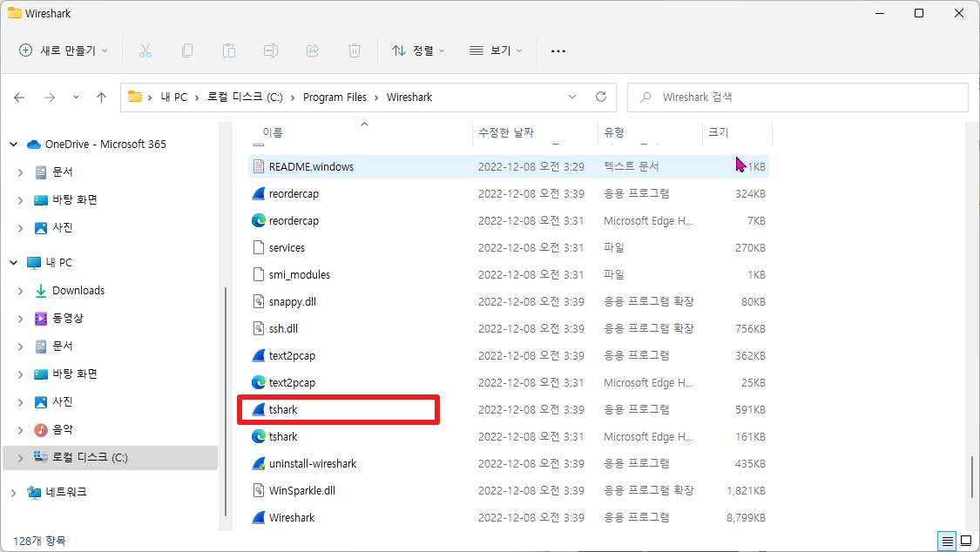This screenshot has height=552, width=980.
Task: Click the navigation pane vertical scrollbar
Action: (x=225, y=401)
